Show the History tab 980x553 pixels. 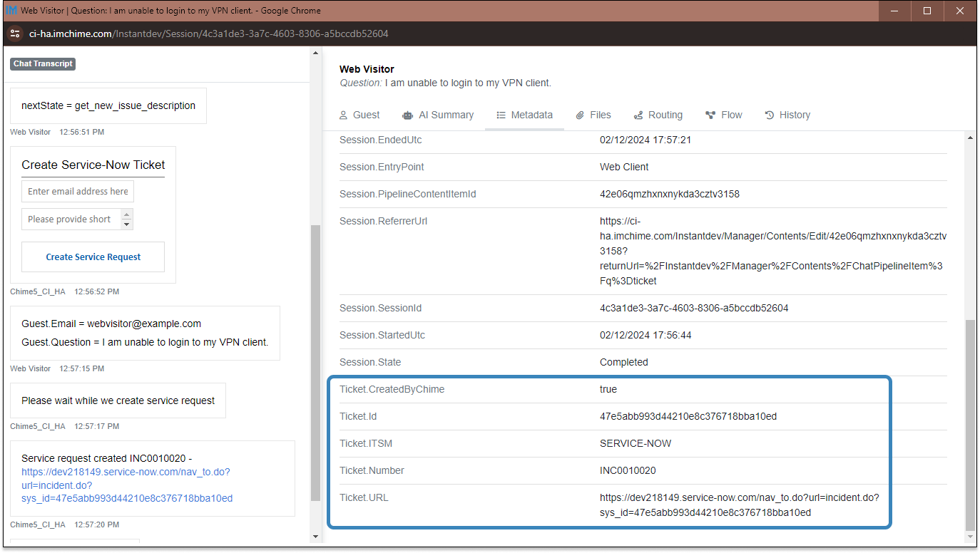tap(787, 115)
